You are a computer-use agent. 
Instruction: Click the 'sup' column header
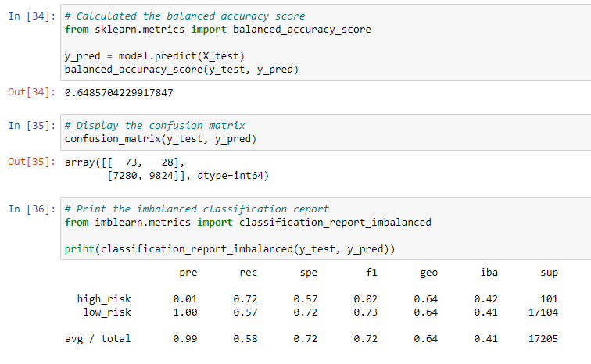[x=549, y=273]
